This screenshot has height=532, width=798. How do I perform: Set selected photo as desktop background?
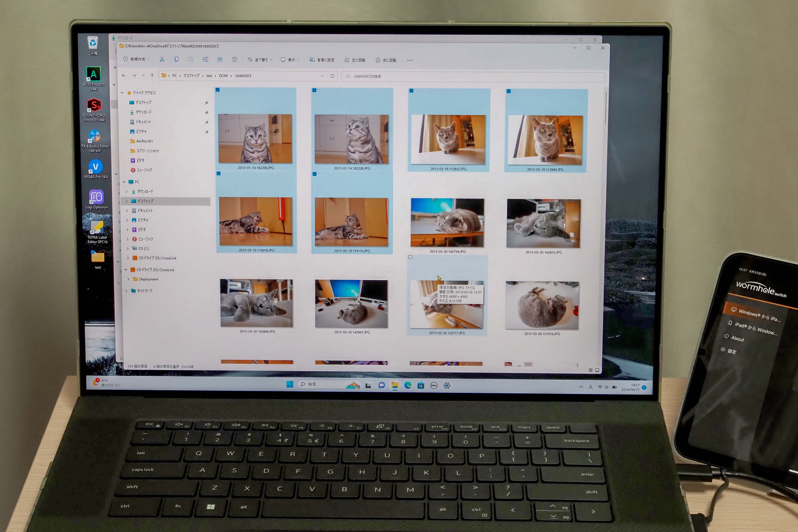(324, 60)
